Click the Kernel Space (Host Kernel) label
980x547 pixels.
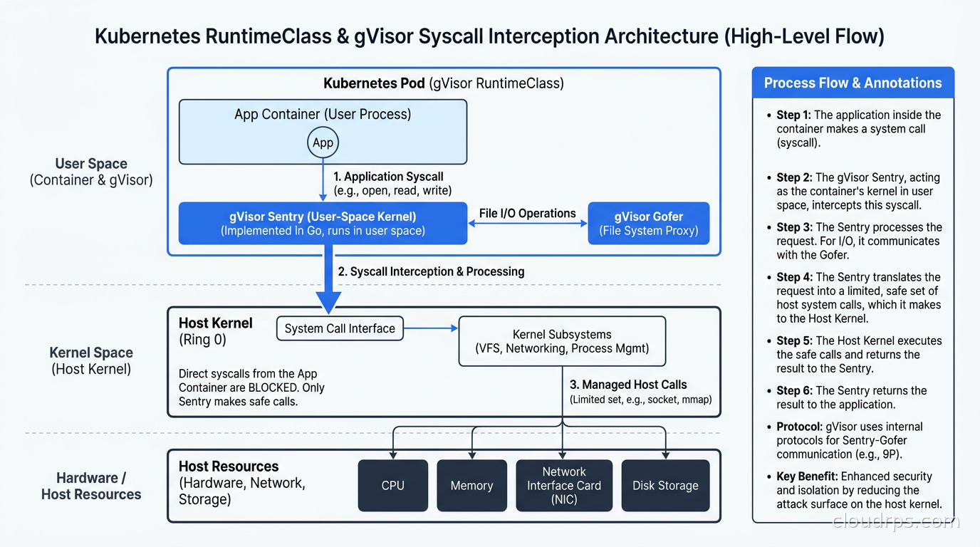pyautogui.click(x=91, y=360)
